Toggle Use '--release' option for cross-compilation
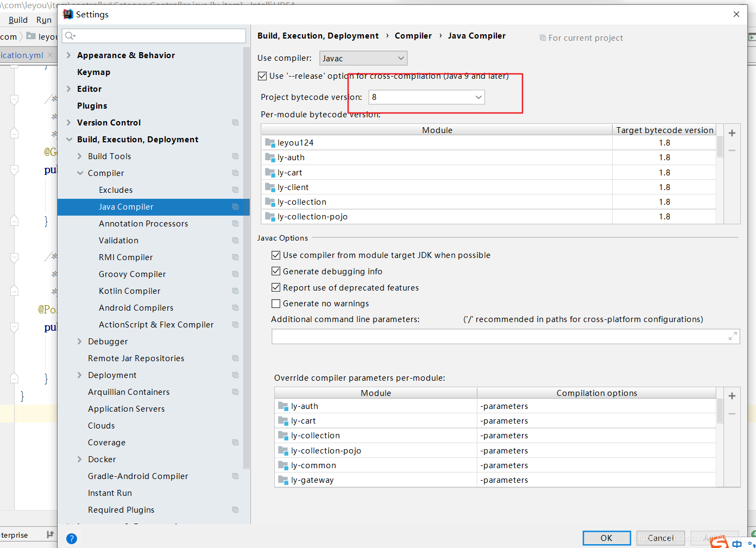 (x=262, y=76)
